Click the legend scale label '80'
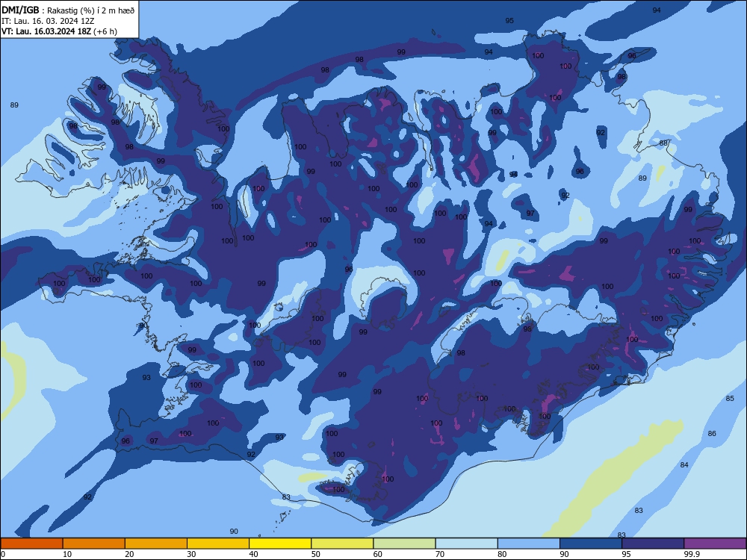 [502, 554]
